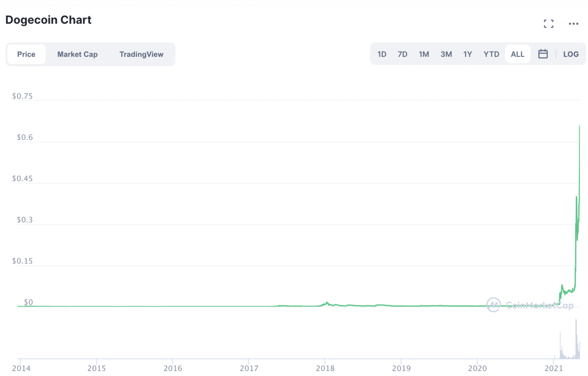This screenshot has height=376, width=588.
Task: Click the 2020 year axis label
Action: (x=477, y=368)
